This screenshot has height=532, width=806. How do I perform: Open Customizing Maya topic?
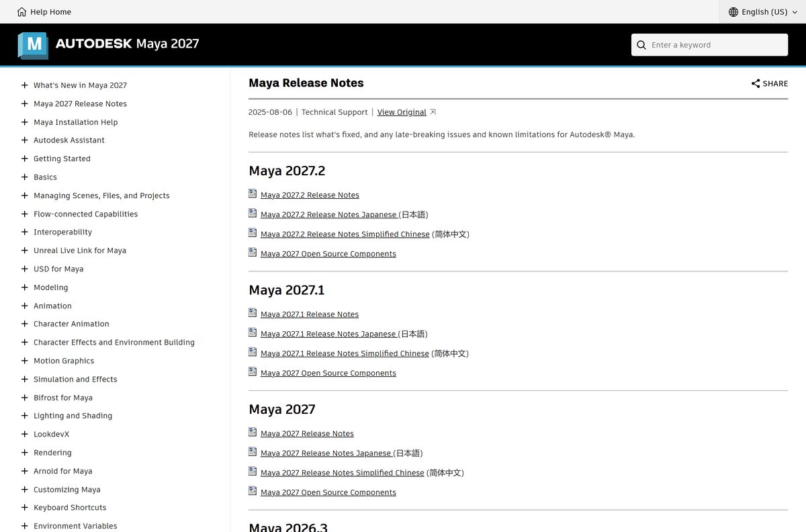pos(67,490)
